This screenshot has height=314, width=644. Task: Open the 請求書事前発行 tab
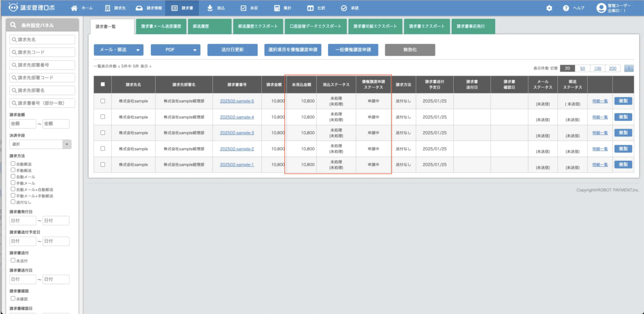coord(473,26)
